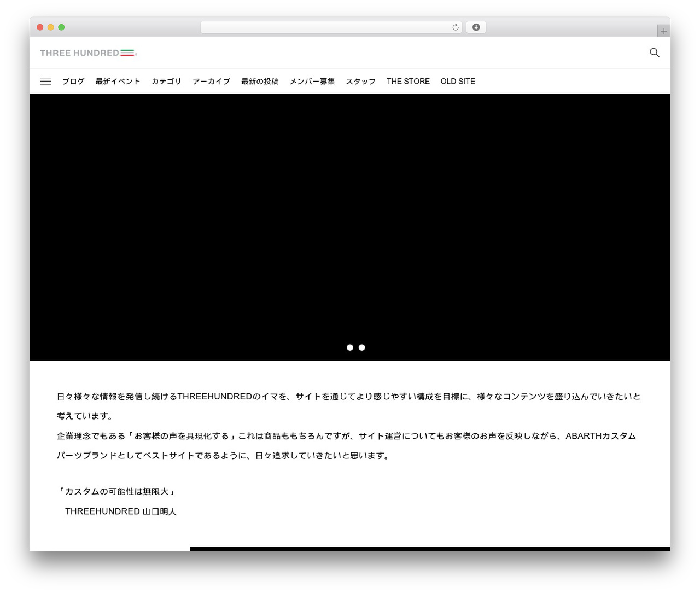
Task: Add a new browser tab
Action: pos(663,31)
